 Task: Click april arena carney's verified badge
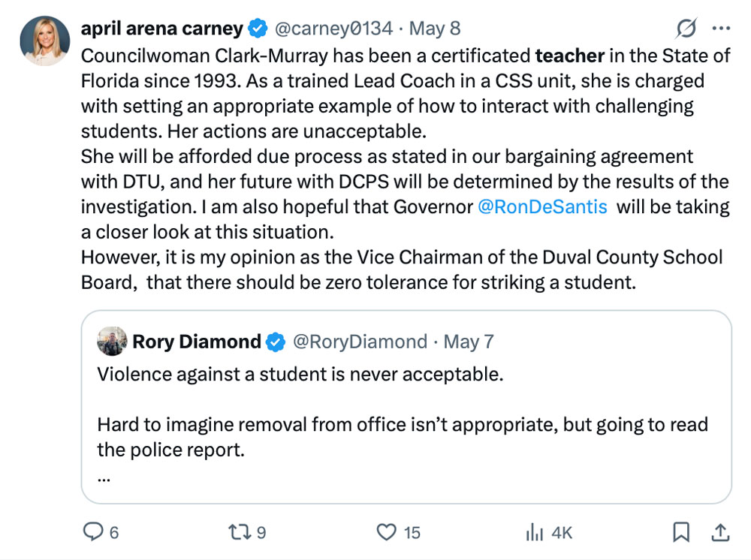click(x=258, y=29)
